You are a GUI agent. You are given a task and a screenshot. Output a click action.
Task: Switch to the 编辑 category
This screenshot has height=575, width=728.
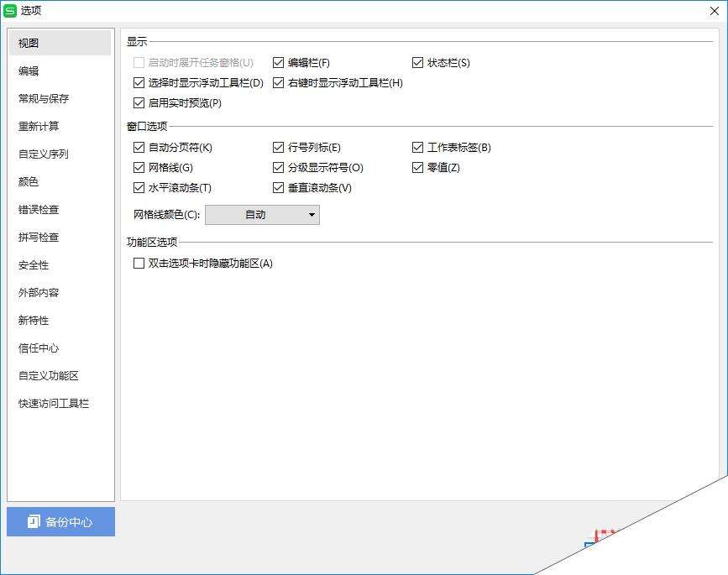60,71
